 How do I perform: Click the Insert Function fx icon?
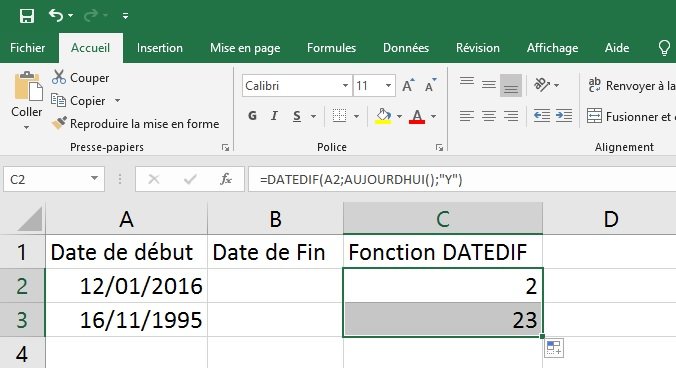226,179
